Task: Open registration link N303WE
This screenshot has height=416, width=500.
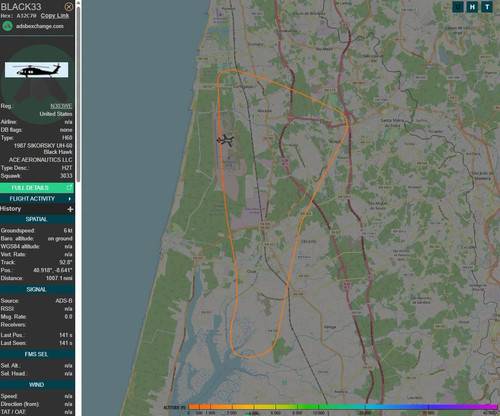Action: coord(61,106)
